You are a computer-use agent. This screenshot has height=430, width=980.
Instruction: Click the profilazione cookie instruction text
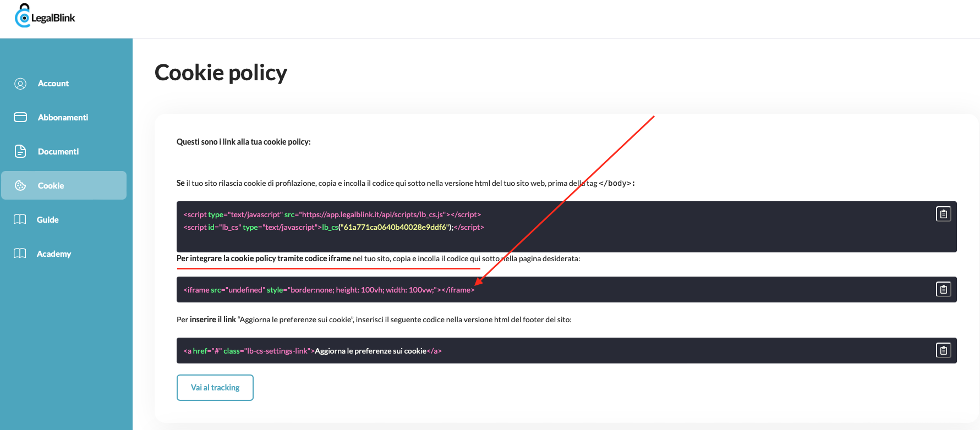[406, 183]
